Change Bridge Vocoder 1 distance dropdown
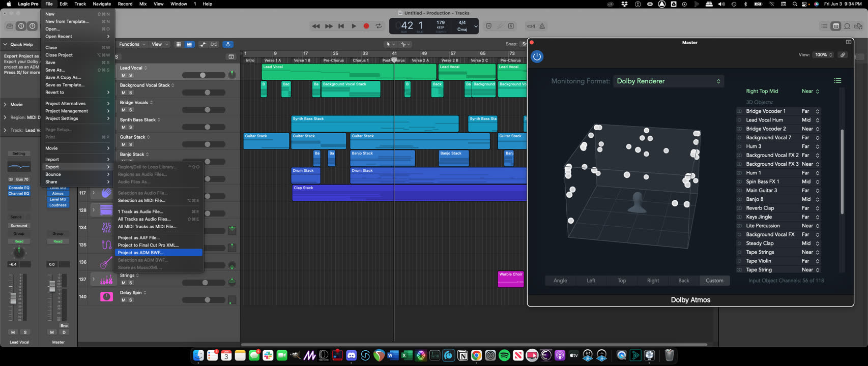This screenshot has height=366, width=868. click(x=811, y=111)
